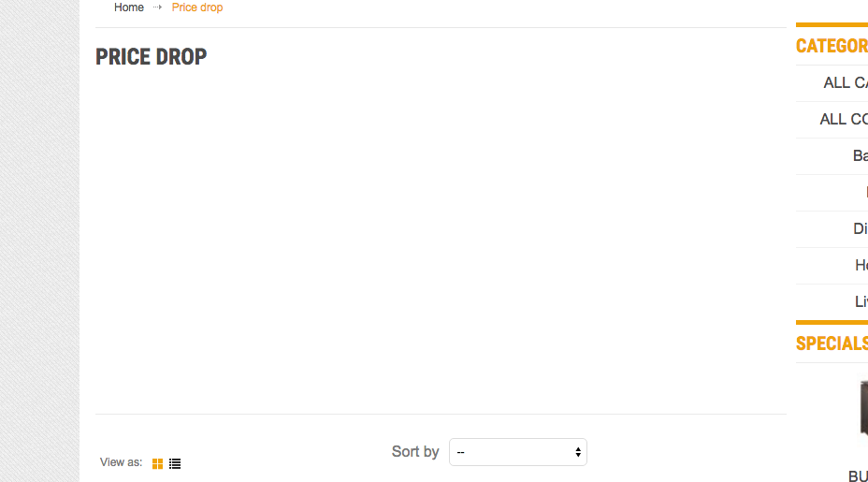The width and height of the screenshot is (868, 482).
Task: Click the breadcrumb arrow separator icon
Action: tap(158, 7)
